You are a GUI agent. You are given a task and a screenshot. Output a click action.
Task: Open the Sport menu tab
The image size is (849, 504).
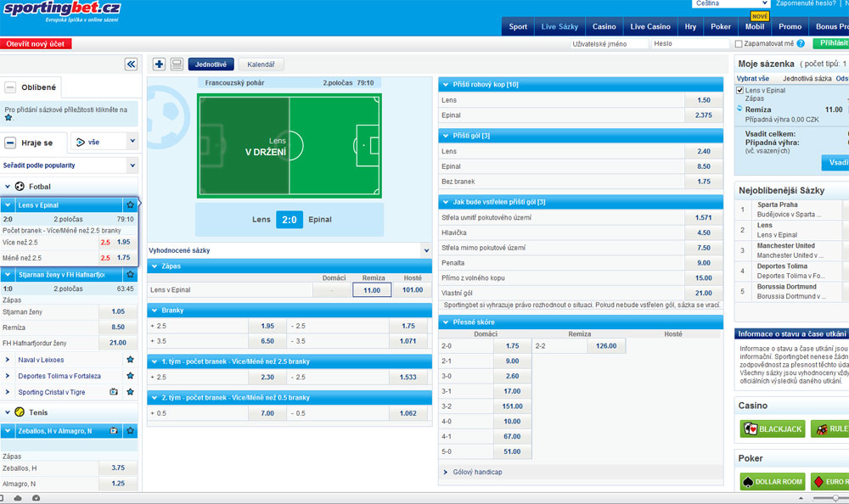point(518,26)
